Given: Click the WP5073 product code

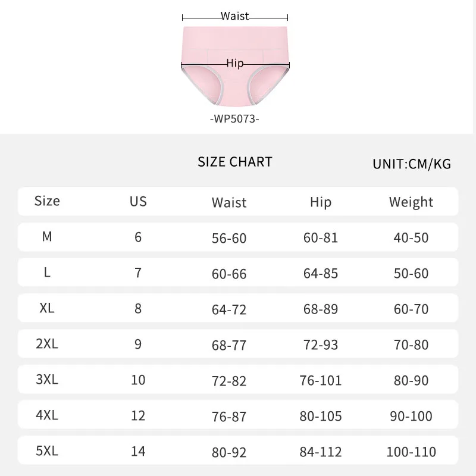Looking at the screenshot, I should pos(234,119).
